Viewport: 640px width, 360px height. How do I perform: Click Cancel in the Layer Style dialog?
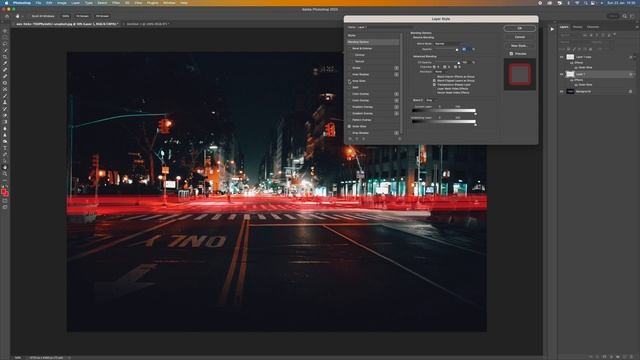pyautogui.click(x=520, y=37)
